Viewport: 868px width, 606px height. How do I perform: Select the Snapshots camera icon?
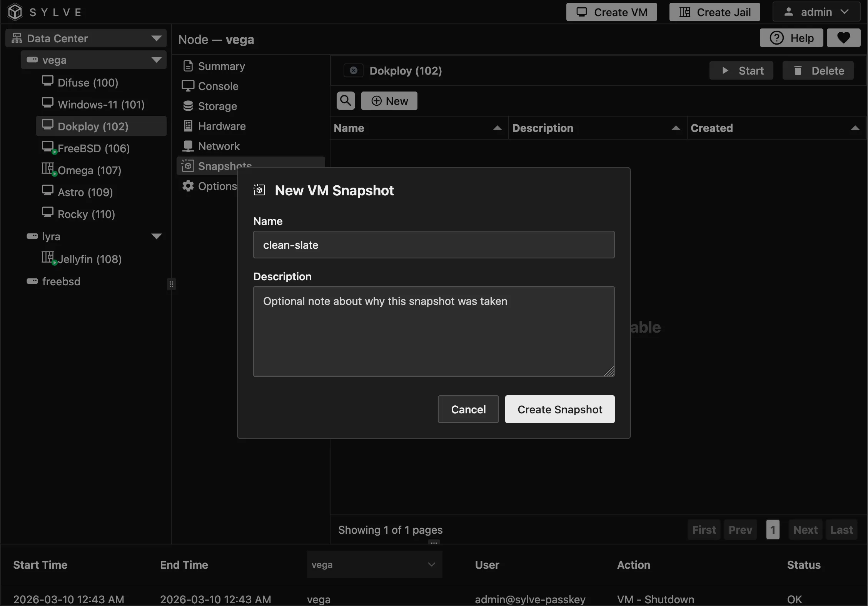coord(188,166)
